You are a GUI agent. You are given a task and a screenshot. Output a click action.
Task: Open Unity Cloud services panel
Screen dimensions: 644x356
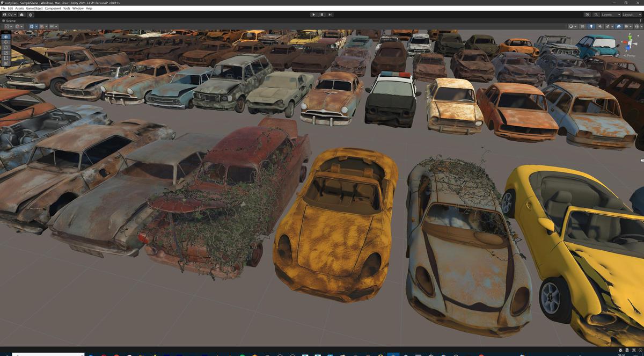[x=21, y=14]
